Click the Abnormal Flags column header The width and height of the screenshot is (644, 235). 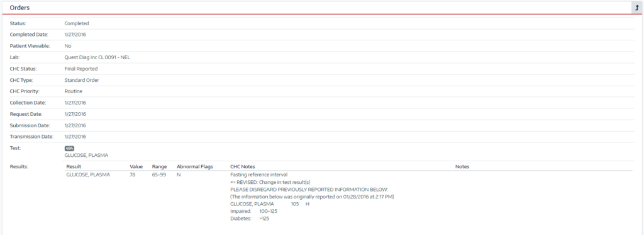point(195,167)
